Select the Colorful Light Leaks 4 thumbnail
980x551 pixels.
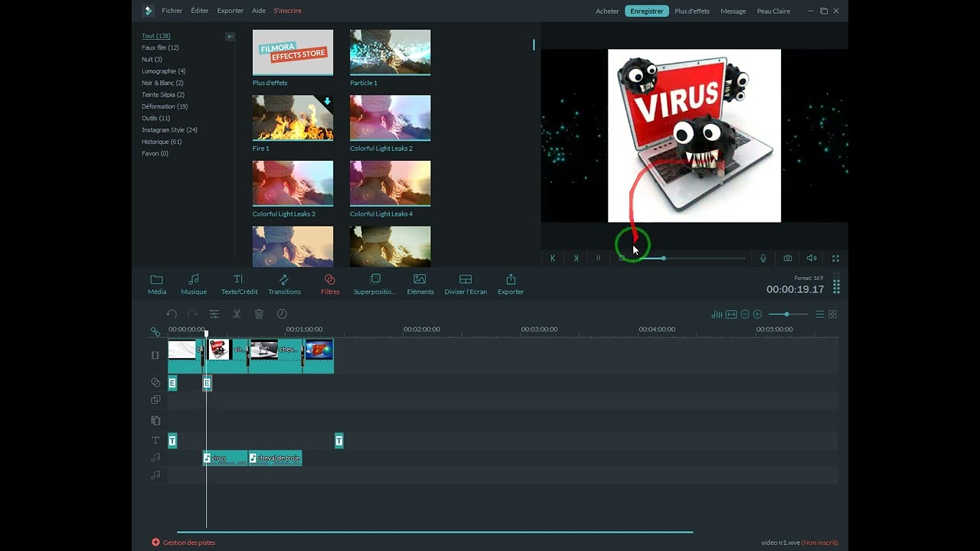tap(390, 183)
